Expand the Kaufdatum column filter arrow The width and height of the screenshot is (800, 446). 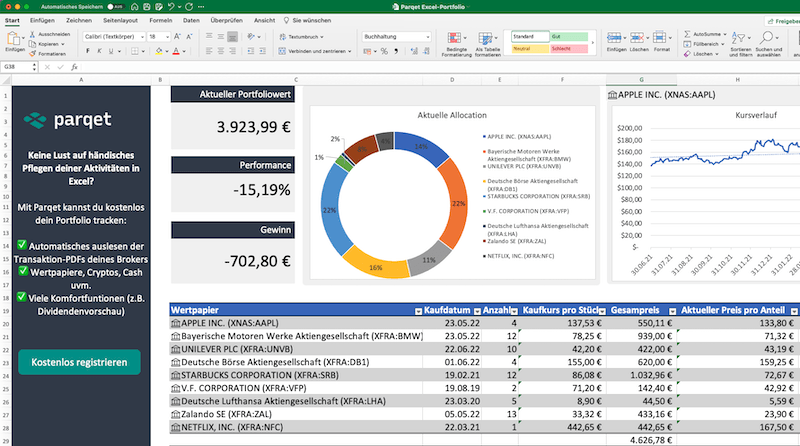(x=476, y=311)
